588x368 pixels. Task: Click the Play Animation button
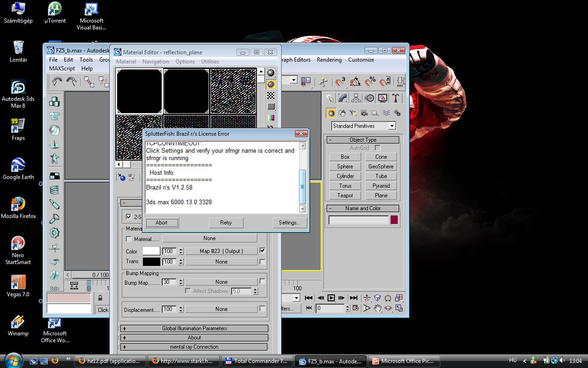pyautogui.click(x=331, y=298)
